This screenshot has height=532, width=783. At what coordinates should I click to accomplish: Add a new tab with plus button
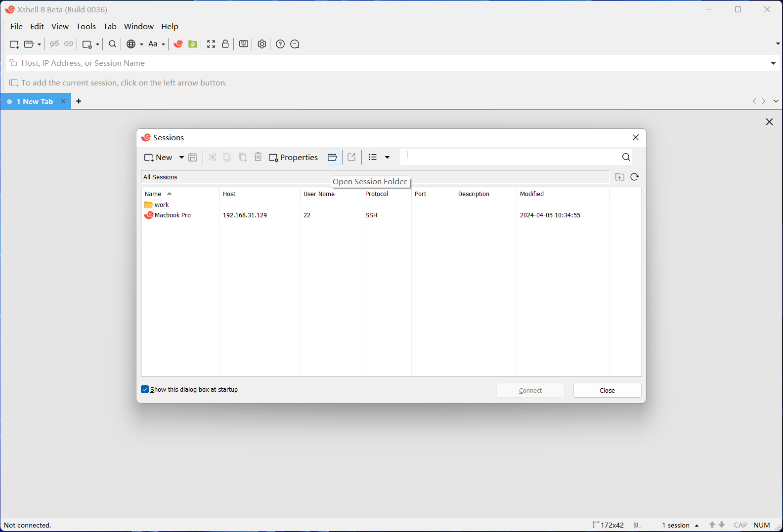coord(79,101)
